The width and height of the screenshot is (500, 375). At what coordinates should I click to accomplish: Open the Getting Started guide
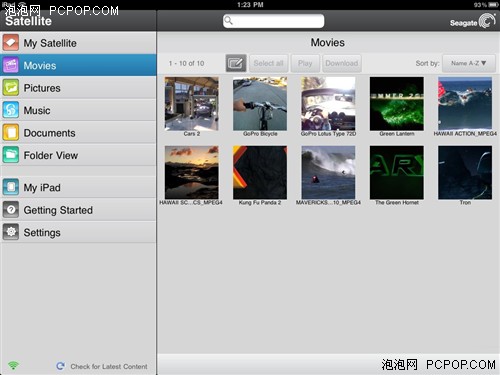[78, 210]
